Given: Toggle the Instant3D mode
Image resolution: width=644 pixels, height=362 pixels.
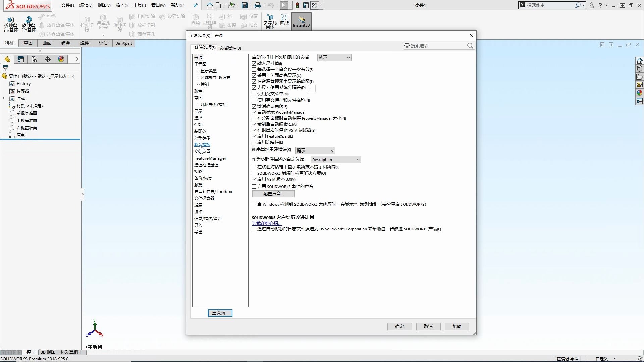Looking at the screenshot, I should pyautogui.click(x=301, y=21).
